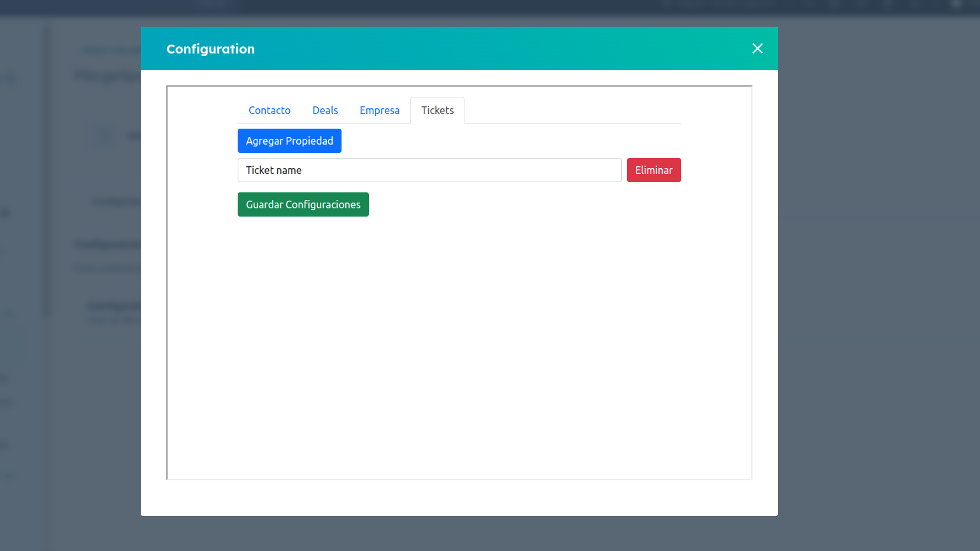
Task: Dismiss the modal via the header X icon
Action: coord(757,48)
